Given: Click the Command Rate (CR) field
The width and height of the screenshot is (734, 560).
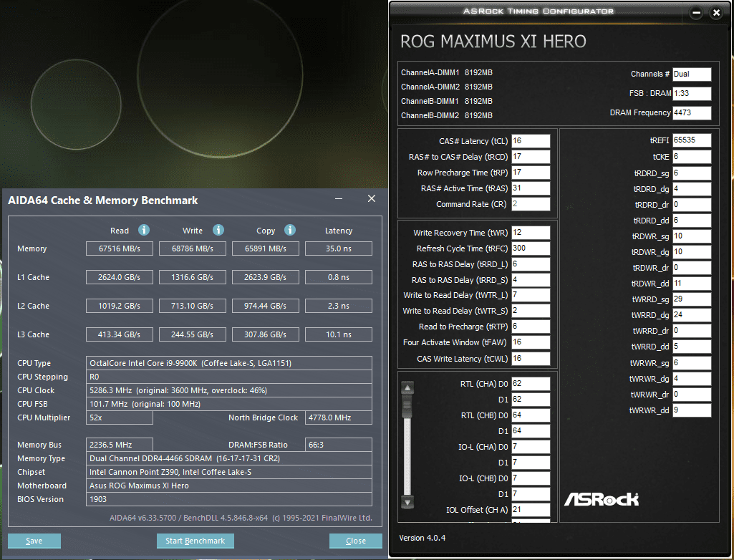Looking at the screenshot, I should (x=531, y=204).
